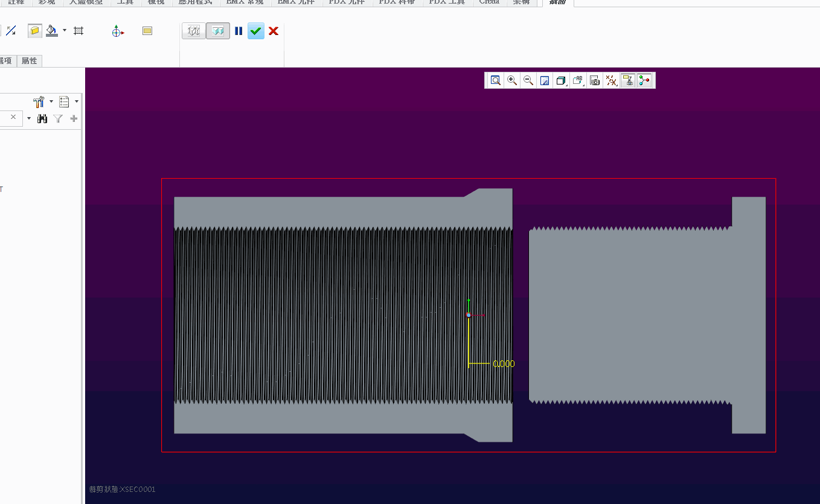Viewport: 820px width, 504px height.
Task: Open the display style cube menu
Action: click(x=561, y=80)
